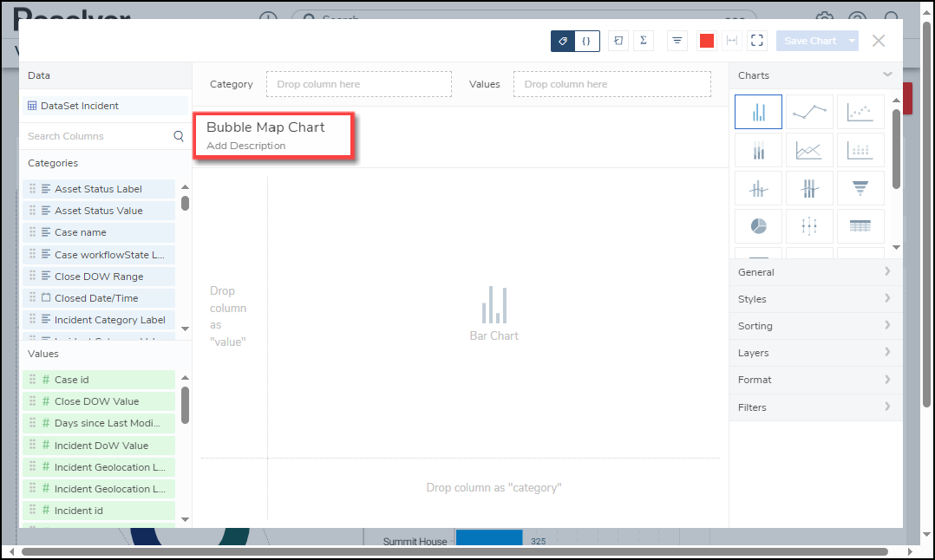
Task: Click the chart types scroll down arrow
Action: pos(896,247)
